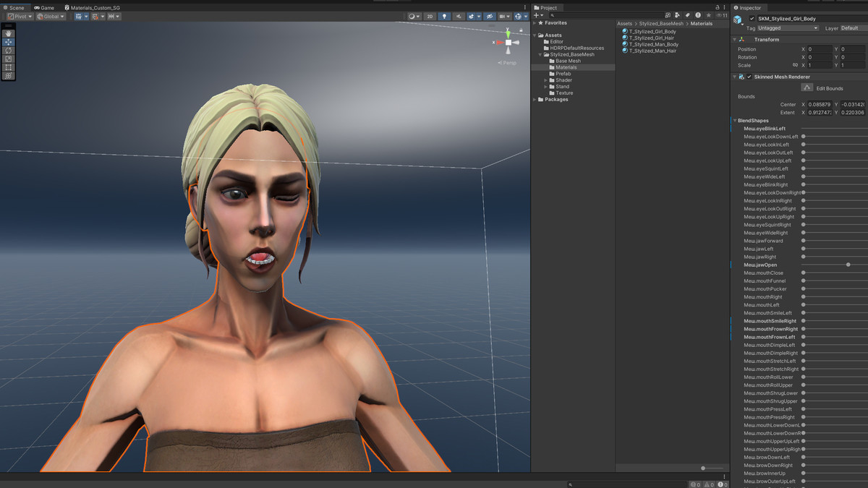
Task: Select the Rotate tool
Action: pyautogui.click(x=9, y=51)
